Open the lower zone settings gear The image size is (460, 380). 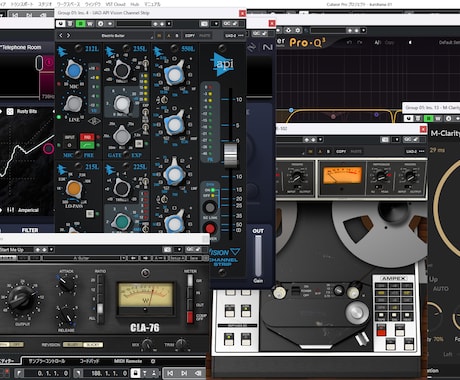pos(153,361)
